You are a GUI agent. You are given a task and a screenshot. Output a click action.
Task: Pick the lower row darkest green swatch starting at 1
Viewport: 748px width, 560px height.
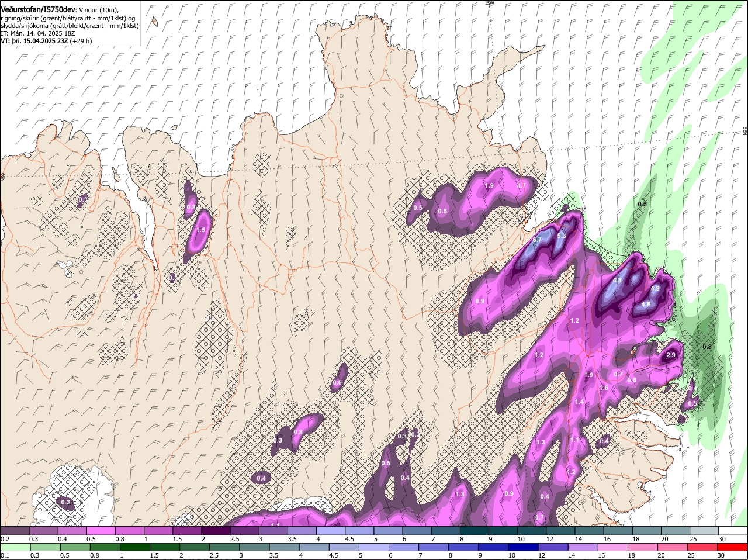click(134, 547)
